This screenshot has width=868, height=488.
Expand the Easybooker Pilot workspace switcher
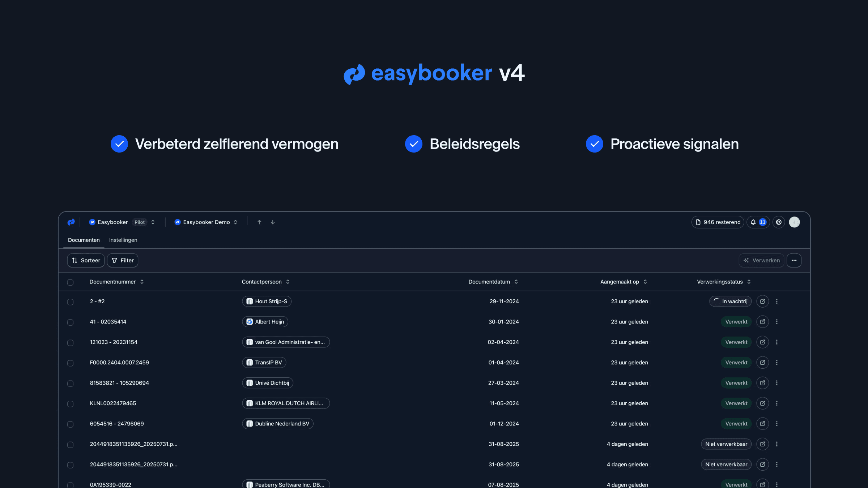[152, 222]
